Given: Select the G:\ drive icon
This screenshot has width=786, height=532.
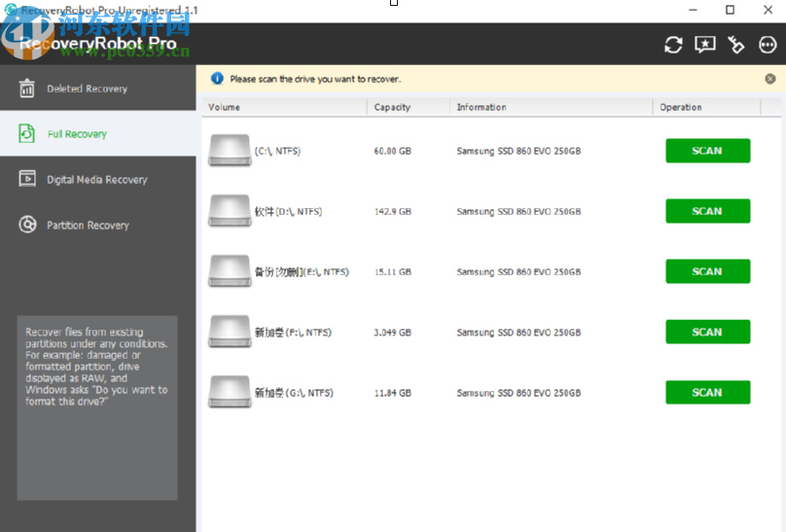Looking at the screenshot, I should pyautogui.click(x=230, y=392).
